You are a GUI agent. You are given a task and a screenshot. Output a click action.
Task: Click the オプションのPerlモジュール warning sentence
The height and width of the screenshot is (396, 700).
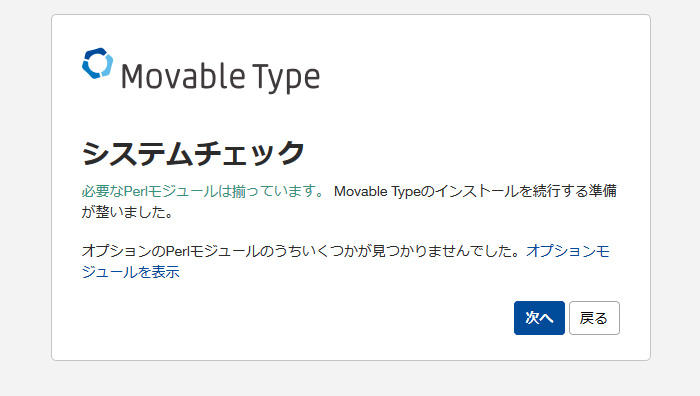point(301,251)
